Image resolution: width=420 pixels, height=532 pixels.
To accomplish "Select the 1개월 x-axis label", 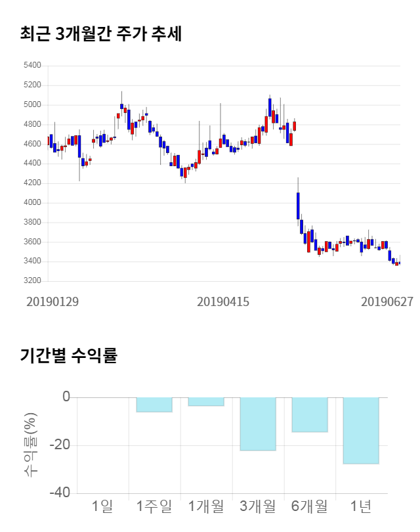I will (206, 506).
